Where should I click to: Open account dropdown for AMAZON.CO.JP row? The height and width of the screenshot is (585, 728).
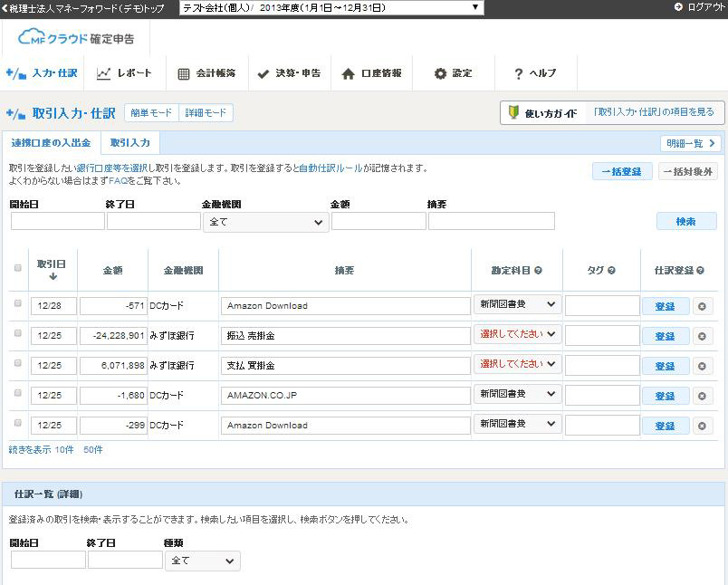pyautogui.click(x=517, y=394)
